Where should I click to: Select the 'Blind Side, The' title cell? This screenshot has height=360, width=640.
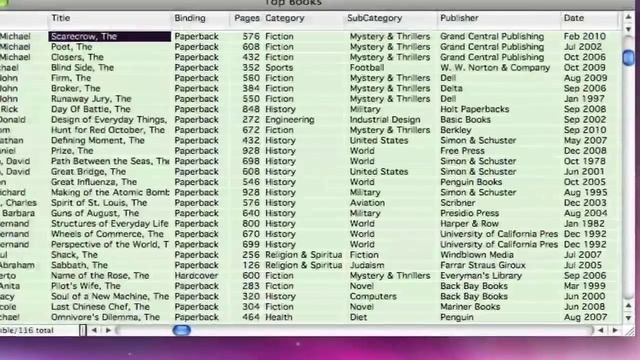(109, 68)
